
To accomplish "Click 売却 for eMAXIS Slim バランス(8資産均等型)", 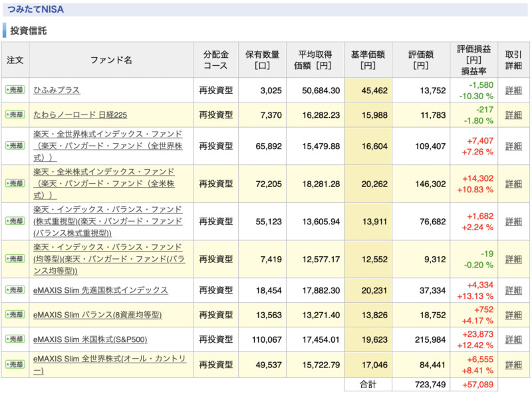I will point(15,315).
